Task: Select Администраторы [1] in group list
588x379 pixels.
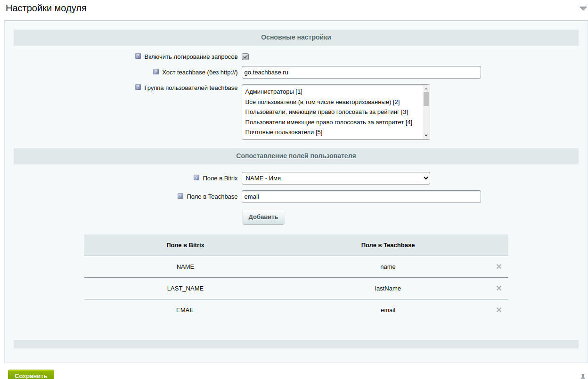Action: (274, 91)
